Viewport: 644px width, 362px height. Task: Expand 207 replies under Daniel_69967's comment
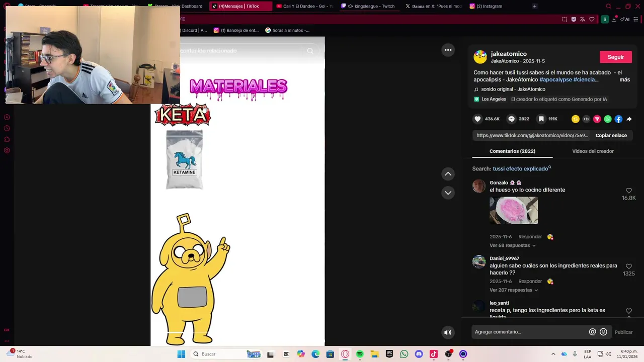[514, 290]
